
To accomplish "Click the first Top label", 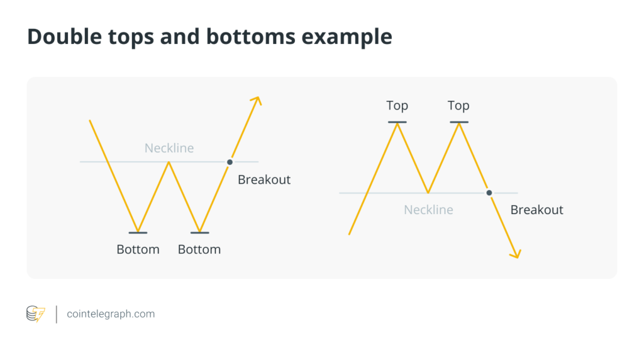I will 397,105.
